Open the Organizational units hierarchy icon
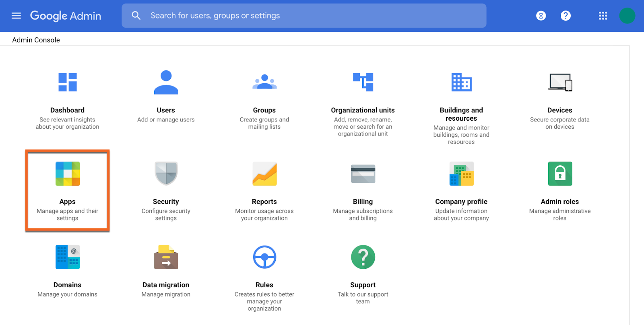Screen dimensions: 644x325 pyautogui.click(x=363, y=82)
